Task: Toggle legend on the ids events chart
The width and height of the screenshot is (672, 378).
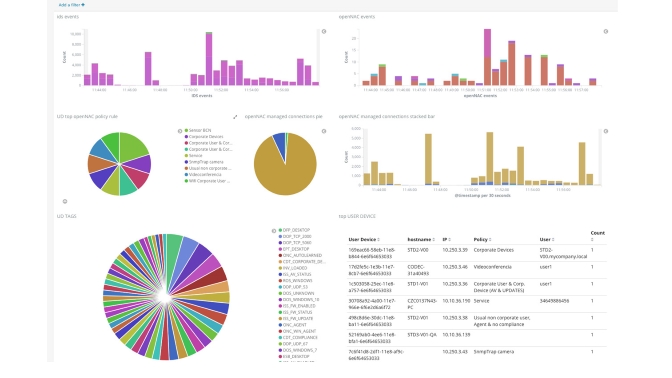Action: pos(324,31)
